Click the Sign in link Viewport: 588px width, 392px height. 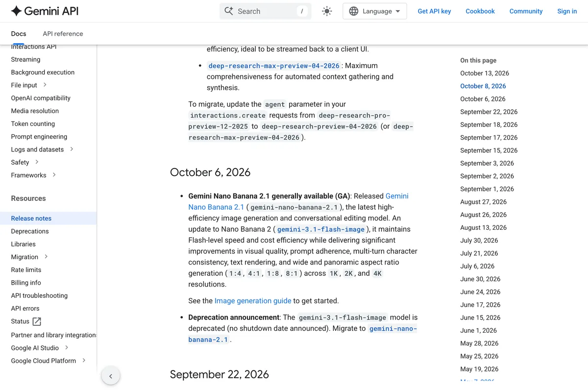tap(567, 11)
